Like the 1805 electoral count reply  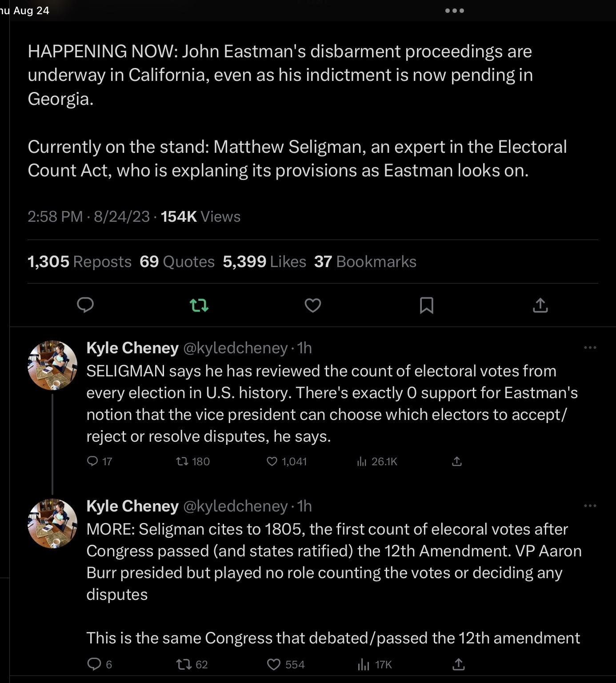point(274,664)
